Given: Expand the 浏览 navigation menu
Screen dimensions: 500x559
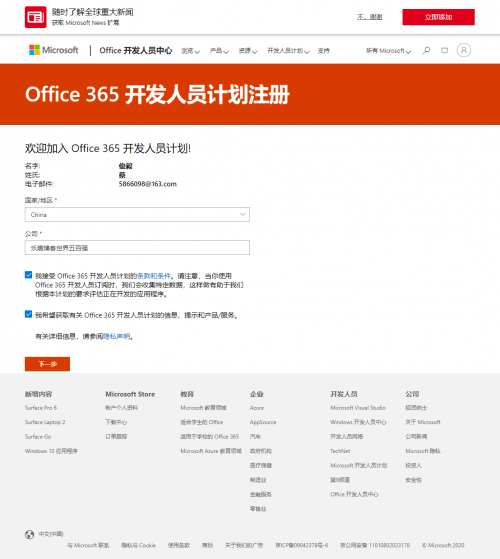Looking at the screenshot, I should coord(190,51).
